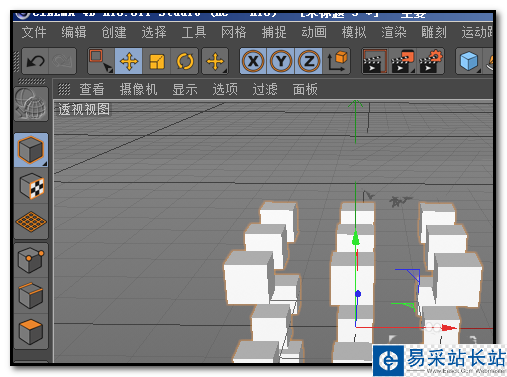Open the 网格 menu

click(234, 33)
